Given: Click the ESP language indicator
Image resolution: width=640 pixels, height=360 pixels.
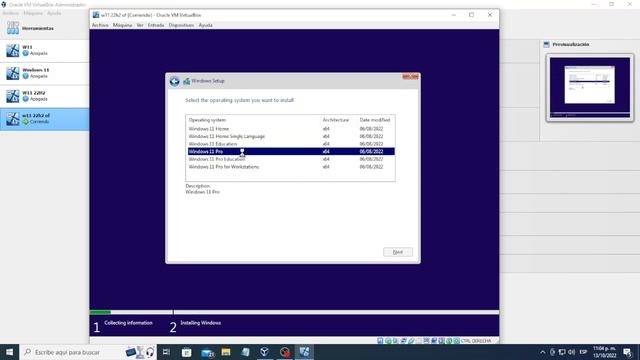Looking at the screenshot, I should tap(583, 352).
